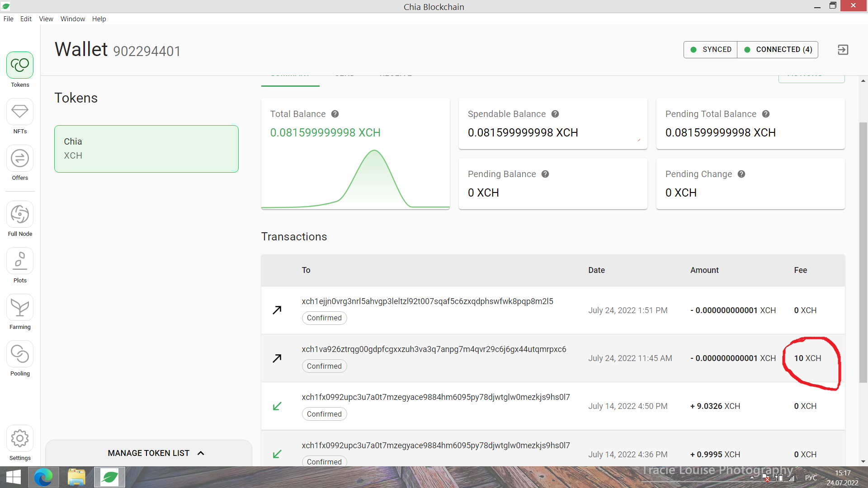Click the + 0.9995 XCH amount
The image size is (868, 488).
point(715,454)
